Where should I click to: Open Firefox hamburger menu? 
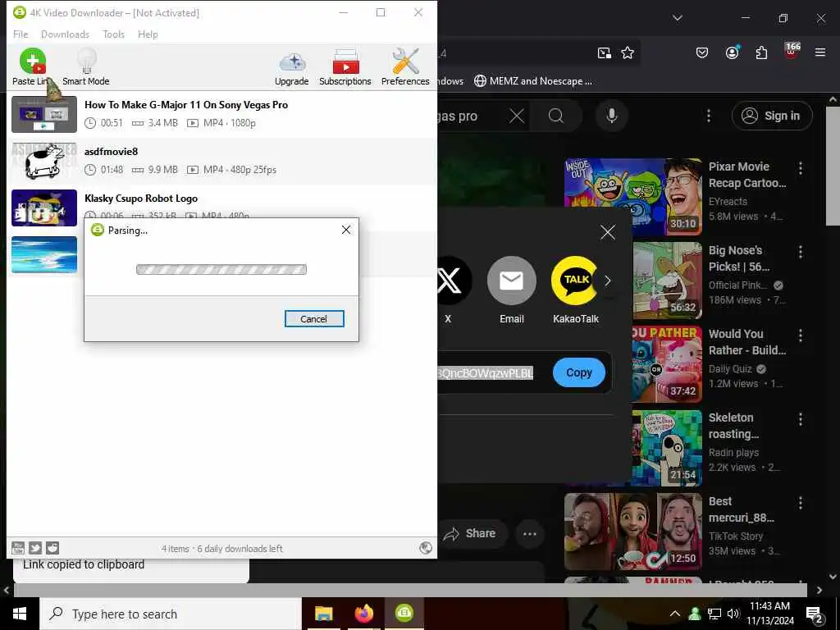(x=820, y=52)
